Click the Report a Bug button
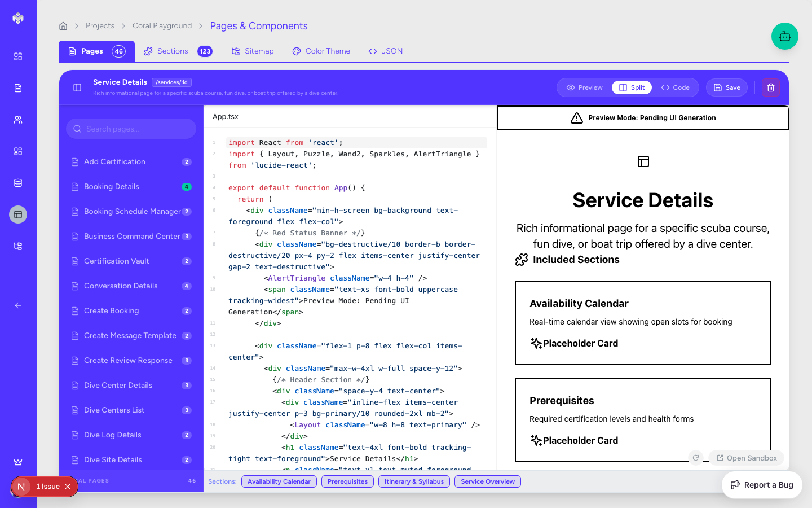Viewport: 812px width, 508px height. [x=762, y=485]
